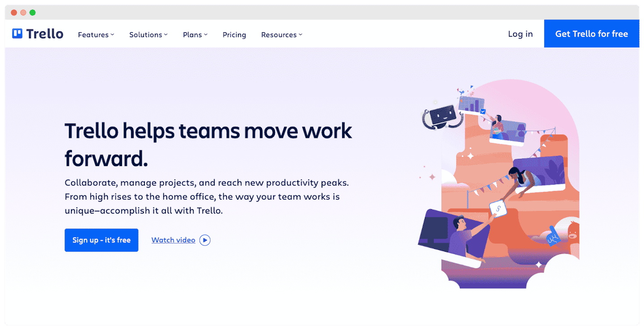Image resolution: width=644 pixels, height=330 pixels.
Task: Click the macOS red close window button
Action: tap(14, 13)
